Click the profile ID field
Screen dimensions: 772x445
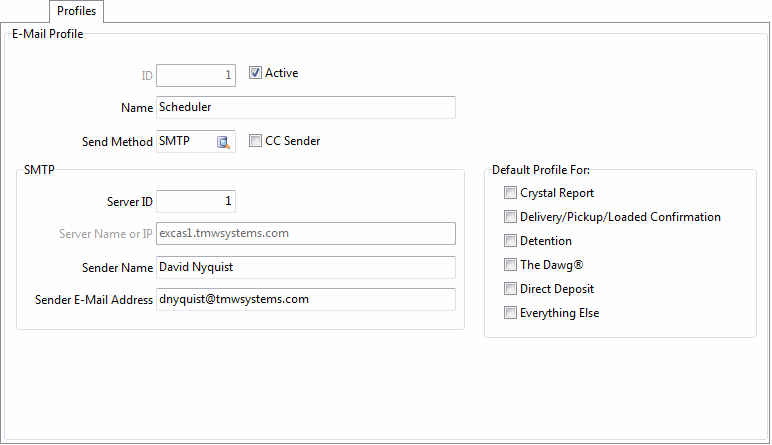point(196,74)
